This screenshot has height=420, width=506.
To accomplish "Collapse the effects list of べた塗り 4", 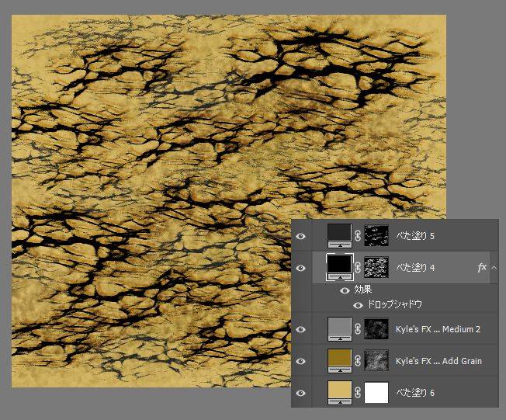I will pos(494,268).
